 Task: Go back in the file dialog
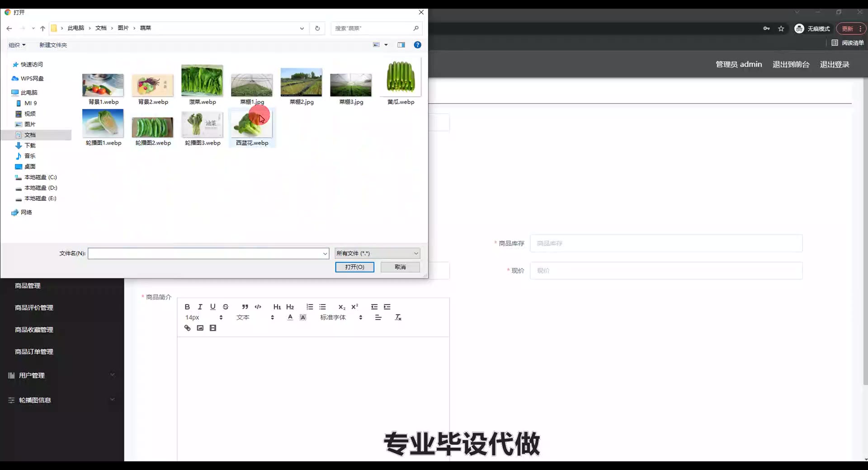pos(9,28)
